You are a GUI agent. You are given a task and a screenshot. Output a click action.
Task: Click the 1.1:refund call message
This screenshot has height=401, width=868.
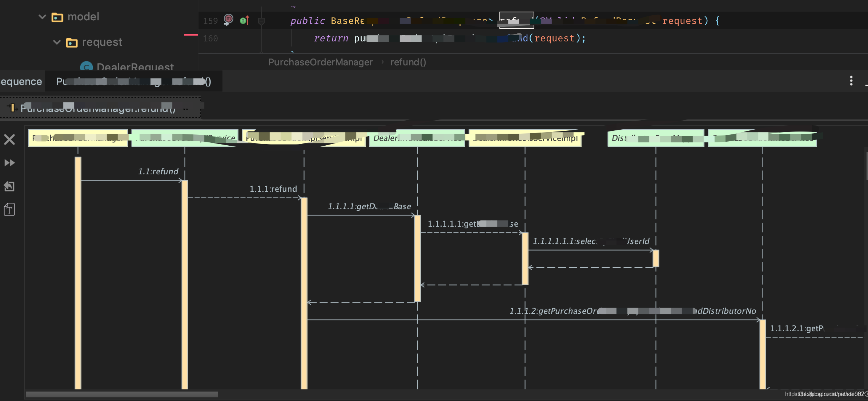click(x=158, y=171)
